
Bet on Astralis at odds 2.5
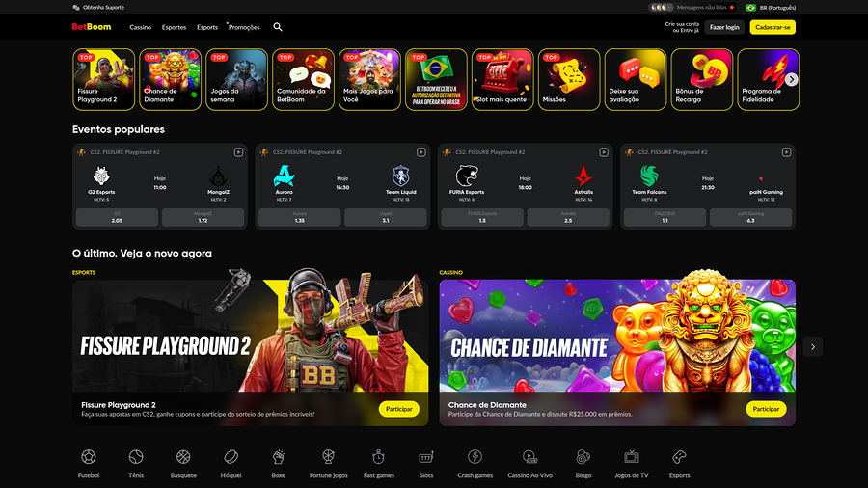click(568, 217)
